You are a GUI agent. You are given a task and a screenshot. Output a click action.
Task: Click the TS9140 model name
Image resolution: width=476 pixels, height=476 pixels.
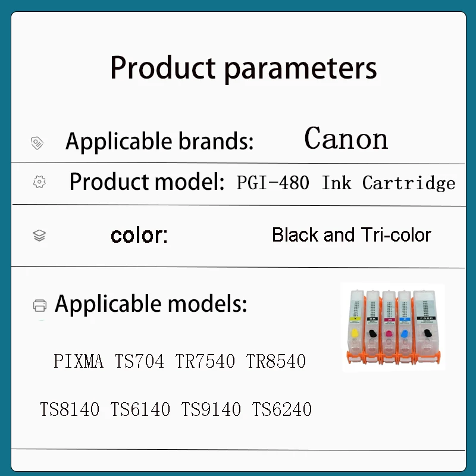pos(211,409)
